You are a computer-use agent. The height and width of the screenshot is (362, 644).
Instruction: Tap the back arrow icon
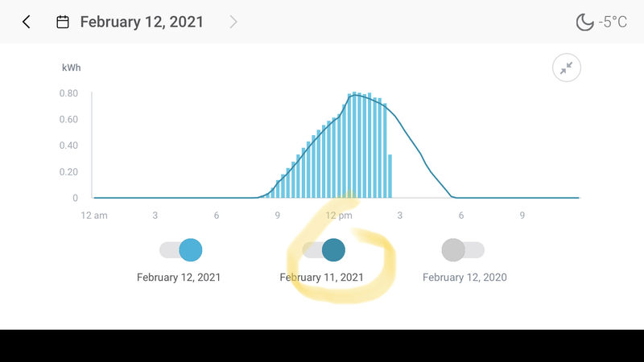[x=27, y=22]
